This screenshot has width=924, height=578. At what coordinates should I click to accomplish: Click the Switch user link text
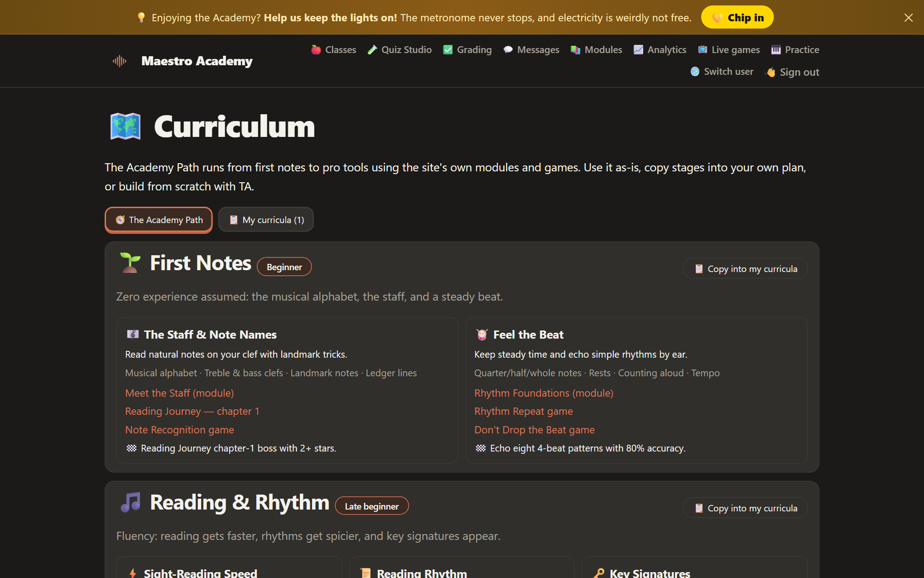tap(728, 72)
